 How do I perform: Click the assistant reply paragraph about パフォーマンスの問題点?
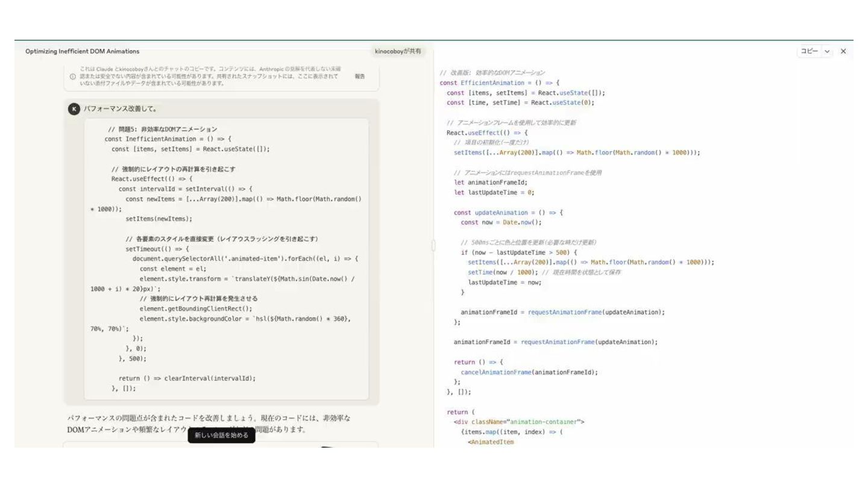pyautogui.click(x=209, y=424)
